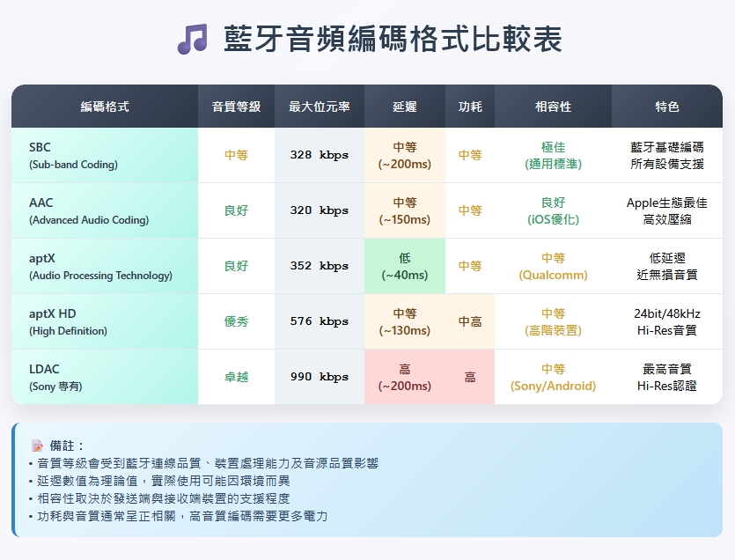Select the 卓越 quality grade cell
Screen dimensions: 735x560
[236, 377]
